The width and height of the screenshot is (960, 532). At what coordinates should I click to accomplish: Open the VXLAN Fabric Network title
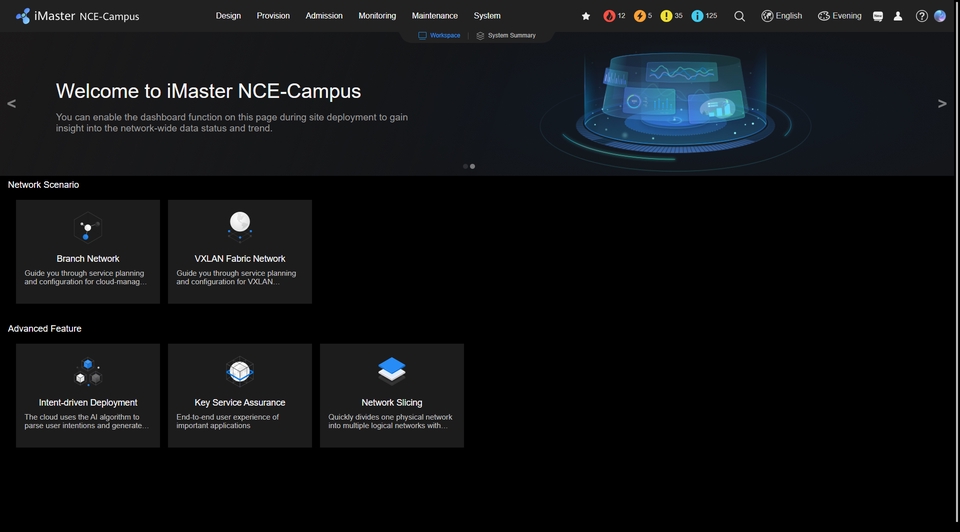[x=240, y=259]
